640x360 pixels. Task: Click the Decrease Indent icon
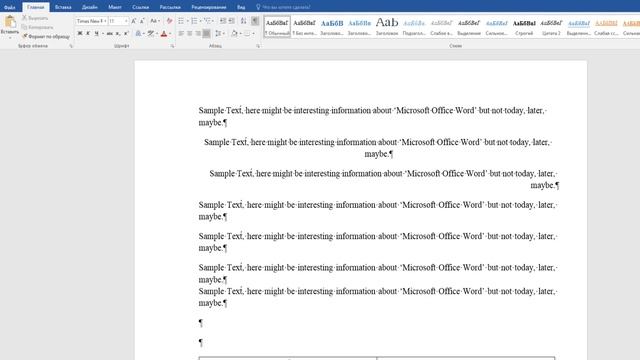[223, 21]
